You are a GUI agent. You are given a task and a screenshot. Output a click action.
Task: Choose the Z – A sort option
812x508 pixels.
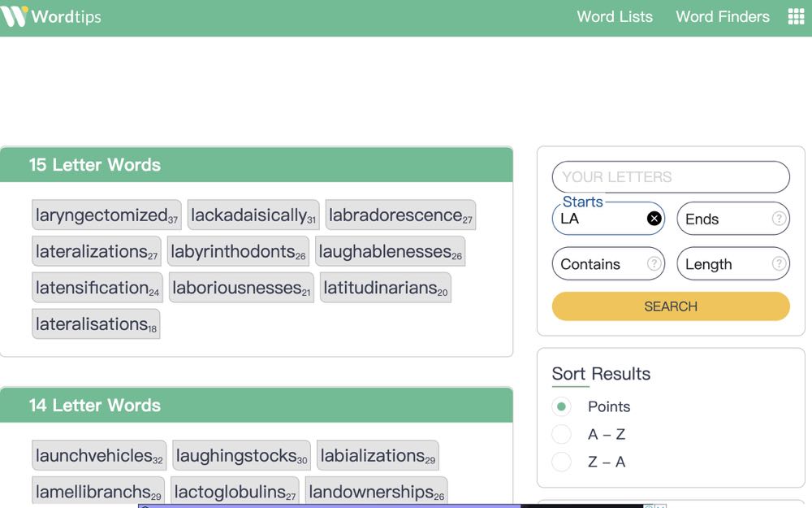click(x=561, y=462)
